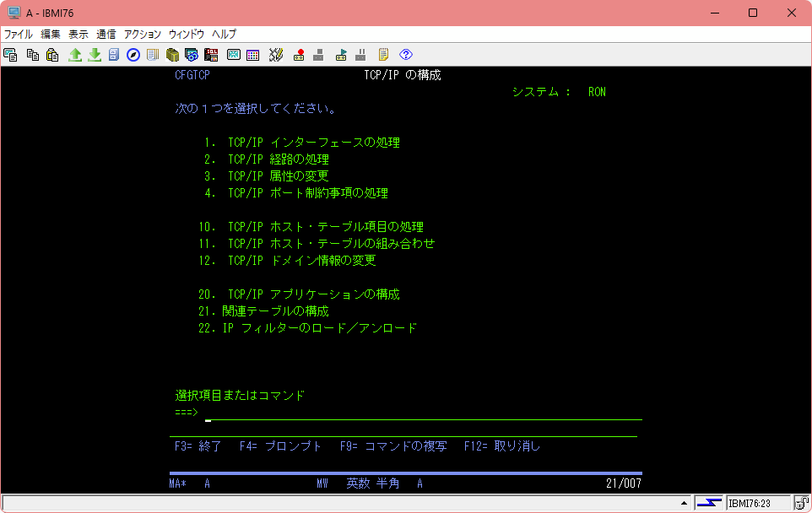
Task: Click the F3= 終了 function key
Action: 198,446
